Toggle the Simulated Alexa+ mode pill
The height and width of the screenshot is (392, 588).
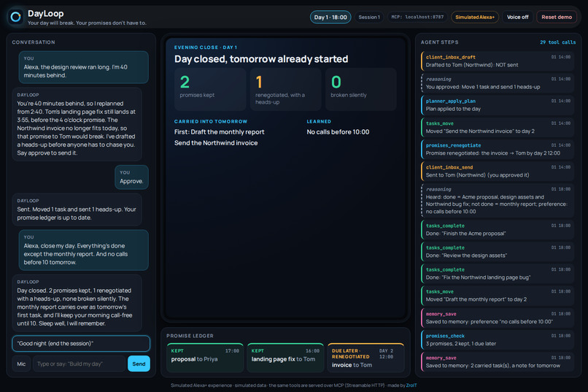click(475, 18)
